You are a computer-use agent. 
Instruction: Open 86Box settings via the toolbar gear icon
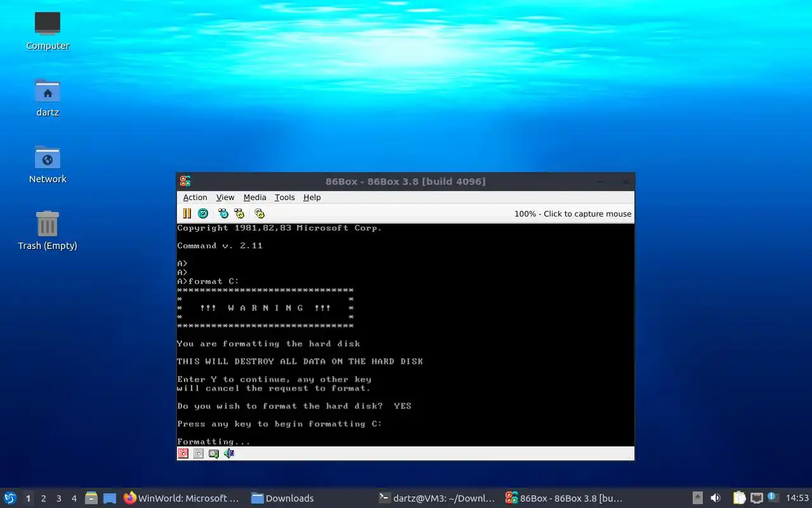pyautogui.click(x=259, y=213)
